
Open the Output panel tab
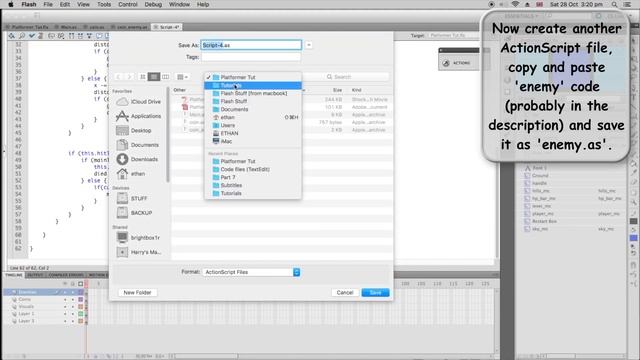point(35,275)
